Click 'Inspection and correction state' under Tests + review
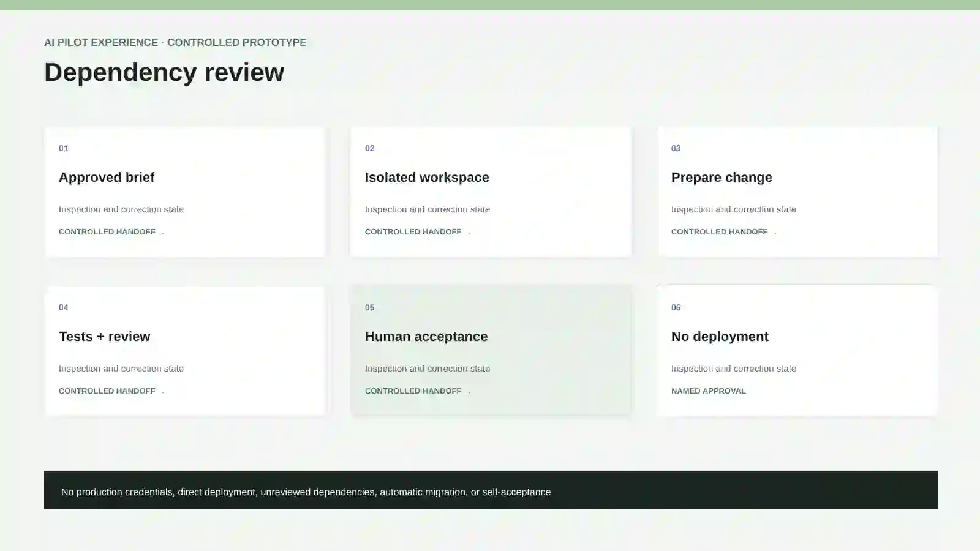The width and height of the screenshot is (980, 551). click(x=121, y=369)
